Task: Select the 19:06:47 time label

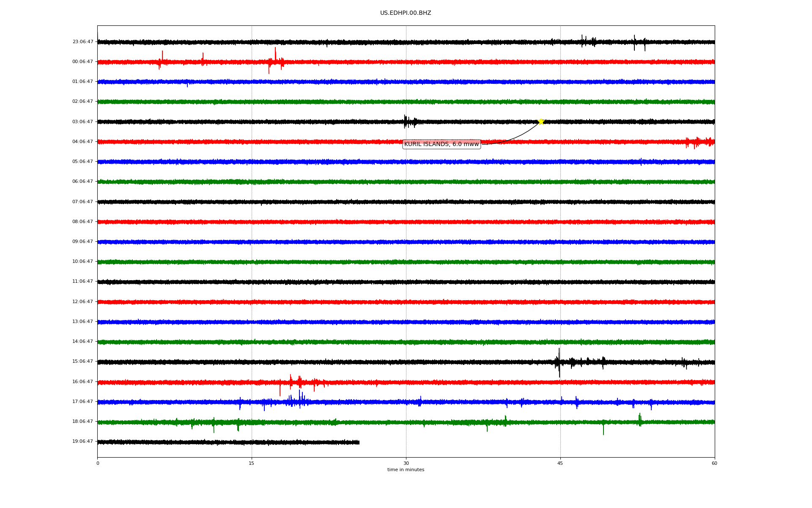Action: 83,442
